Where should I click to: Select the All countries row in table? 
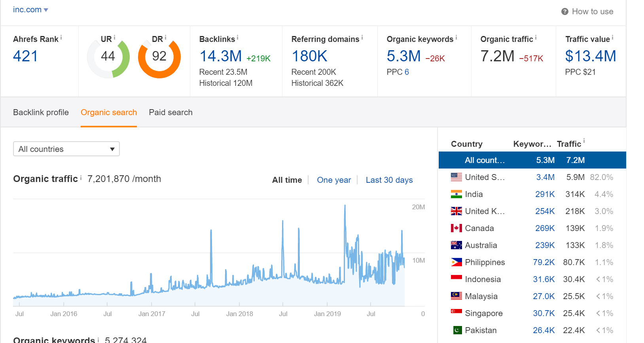pos(532,160)
